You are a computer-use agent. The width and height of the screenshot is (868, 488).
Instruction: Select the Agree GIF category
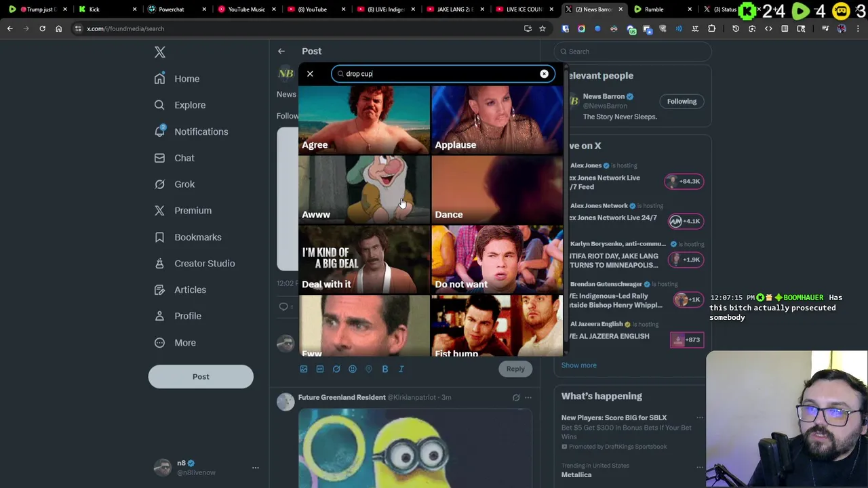point(364,119)
